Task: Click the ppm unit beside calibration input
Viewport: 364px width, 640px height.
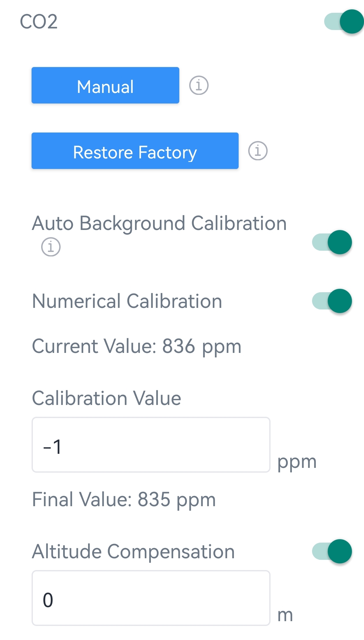Action: pos(297,462)
